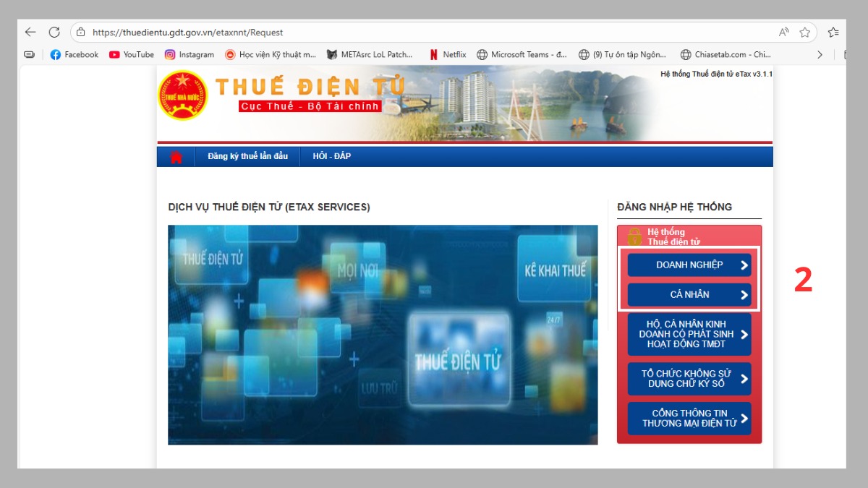Screen dimensions: 868x488
Task: Add this page to favorites with the star icon
Action: (805, 33)
